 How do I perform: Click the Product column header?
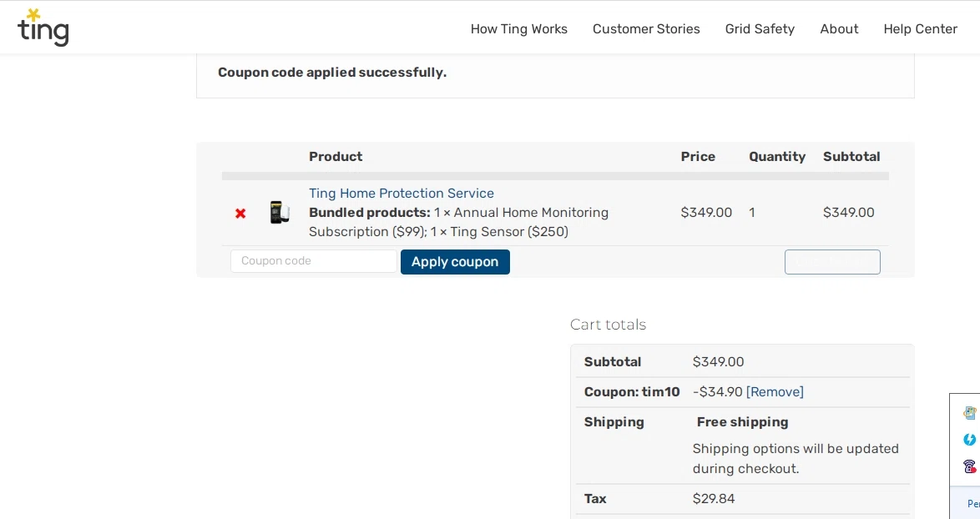[x=336, y=157]
